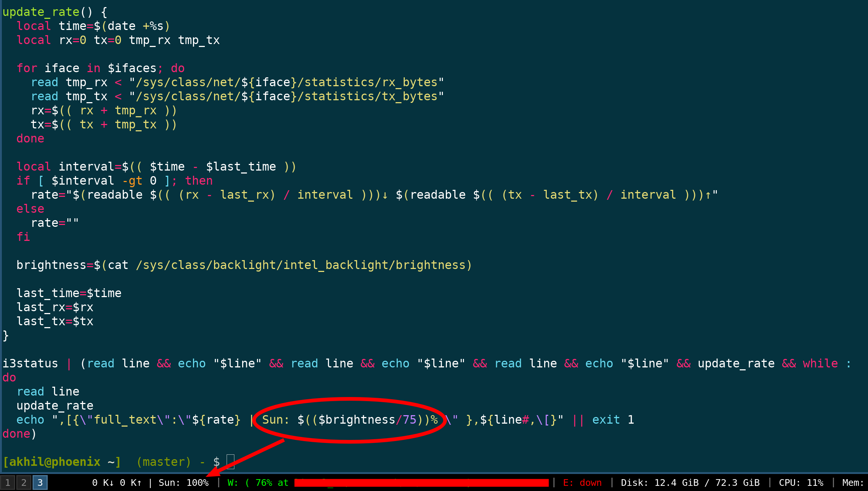Click the 'Sun: 100%' brightness status entry
The image size is (868, 491).
(x=184, y=482)
